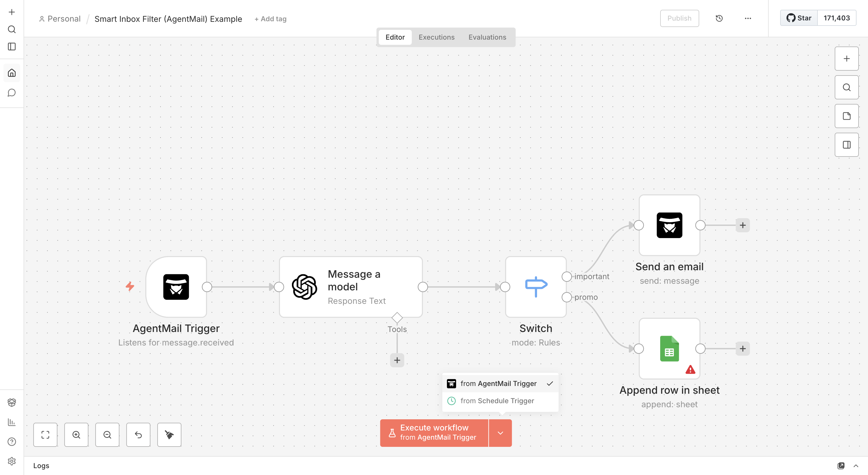Select the AgentMail Trigger node
Image resolution: width=868 pixels, height=475 pixels.
tap(176, 287)
